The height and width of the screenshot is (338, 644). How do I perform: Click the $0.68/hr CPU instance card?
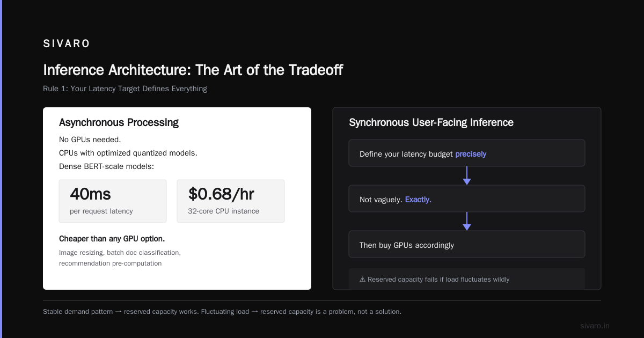pyautogui.click(x=231, y=201)
